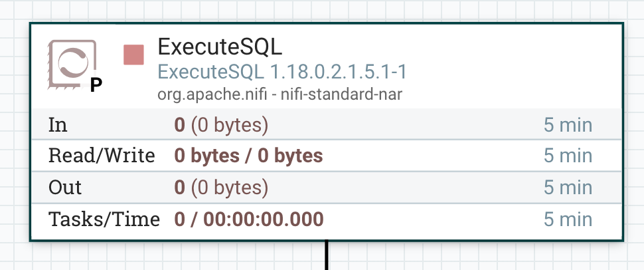Click the 5 min label in In row

568,124
